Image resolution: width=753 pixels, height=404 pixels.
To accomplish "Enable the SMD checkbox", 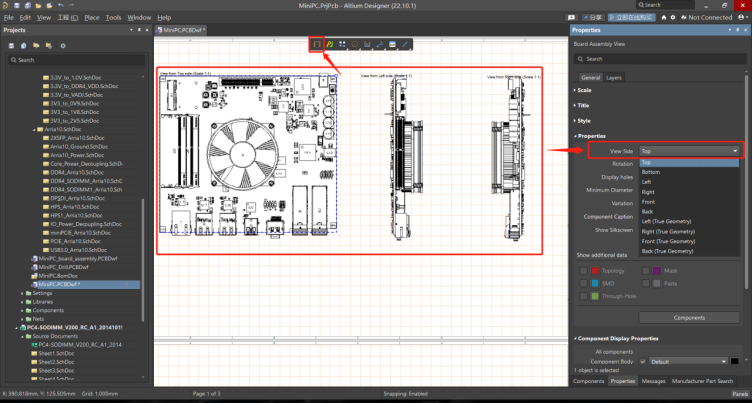I will click(x=584, y=283).
